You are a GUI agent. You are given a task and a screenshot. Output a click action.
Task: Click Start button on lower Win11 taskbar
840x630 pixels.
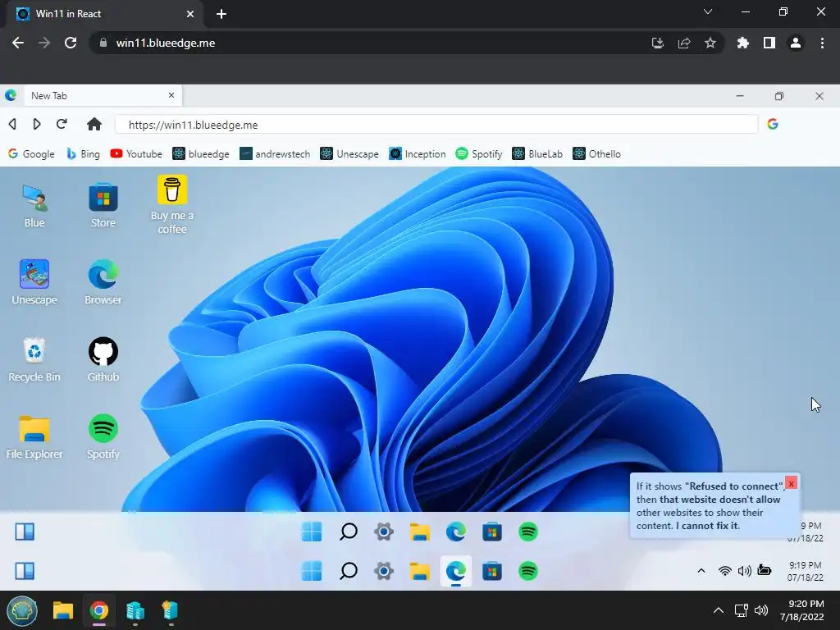[x=312, y=571]
